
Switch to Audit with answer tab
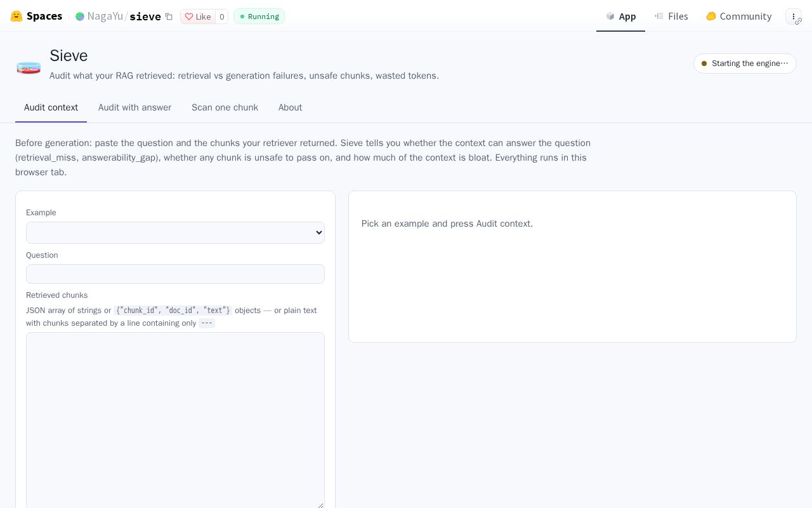coord(134,107)
